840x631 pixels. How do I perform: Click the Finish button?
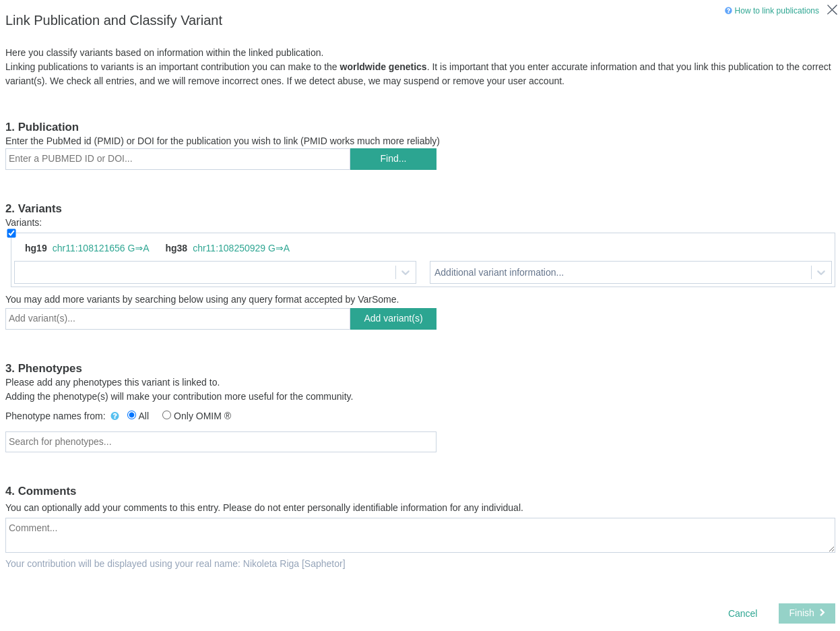[806, 613]
